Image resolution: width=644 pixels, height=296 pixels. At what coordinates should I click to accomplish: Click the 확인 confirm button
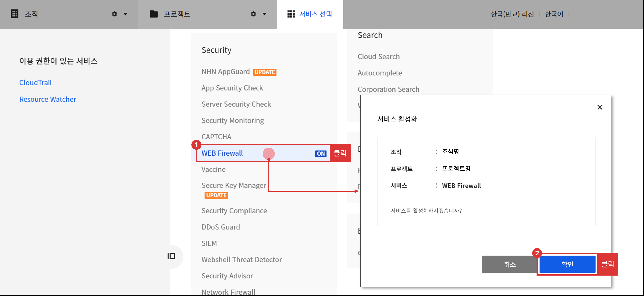567,264
